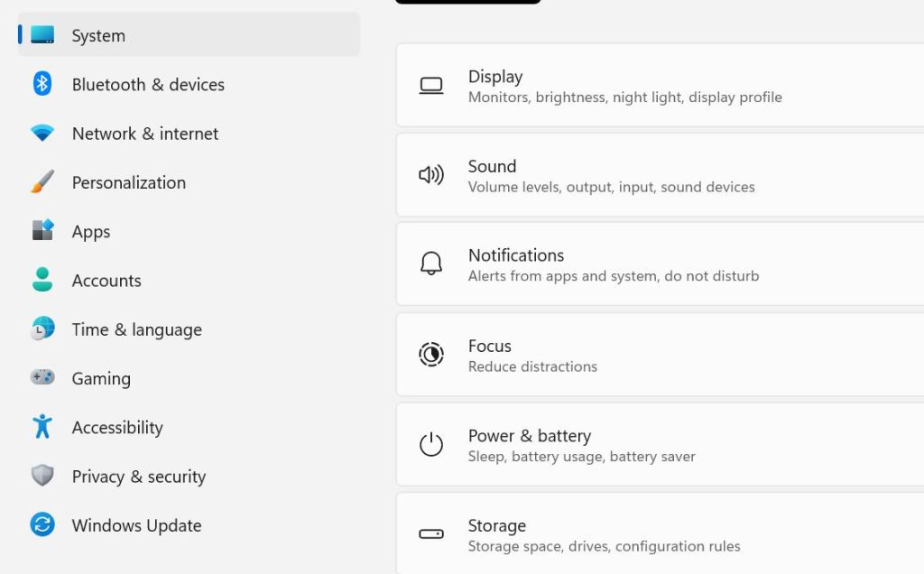Click the Personalization paintbrush icon

42,182
